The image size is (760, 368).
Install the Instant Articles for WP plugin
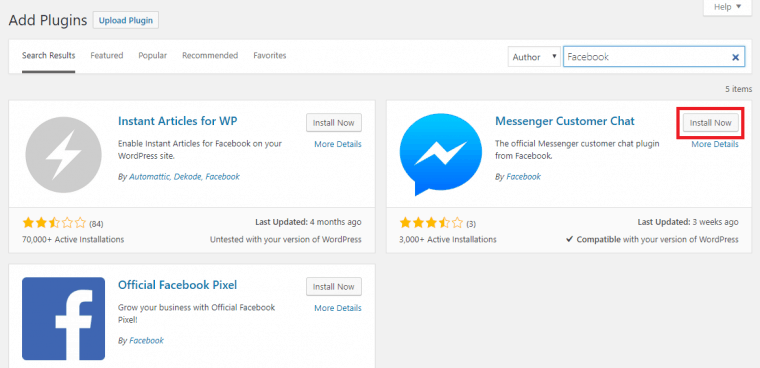[333, 123]
